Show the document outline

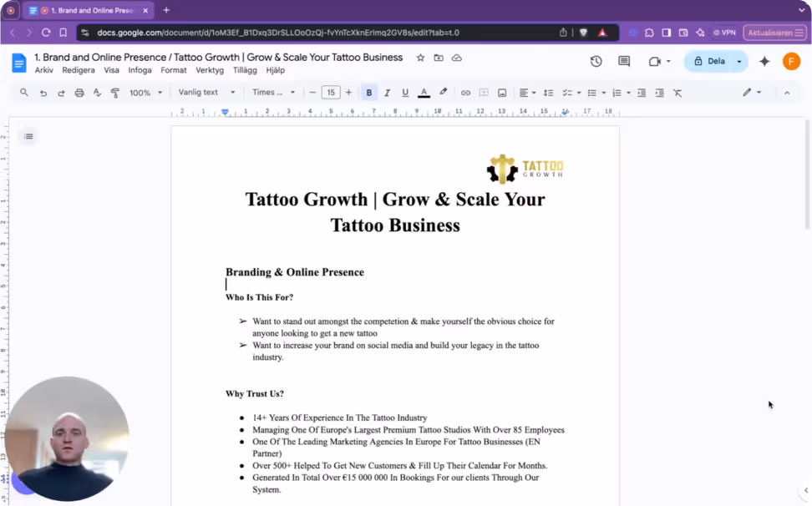[28, 136]
